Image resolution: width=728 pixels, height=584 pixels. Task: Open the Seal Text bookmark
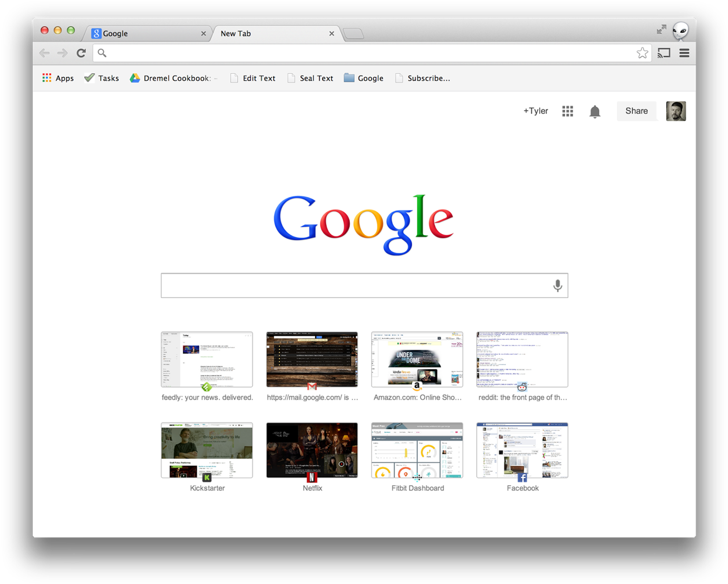point(310,78)
